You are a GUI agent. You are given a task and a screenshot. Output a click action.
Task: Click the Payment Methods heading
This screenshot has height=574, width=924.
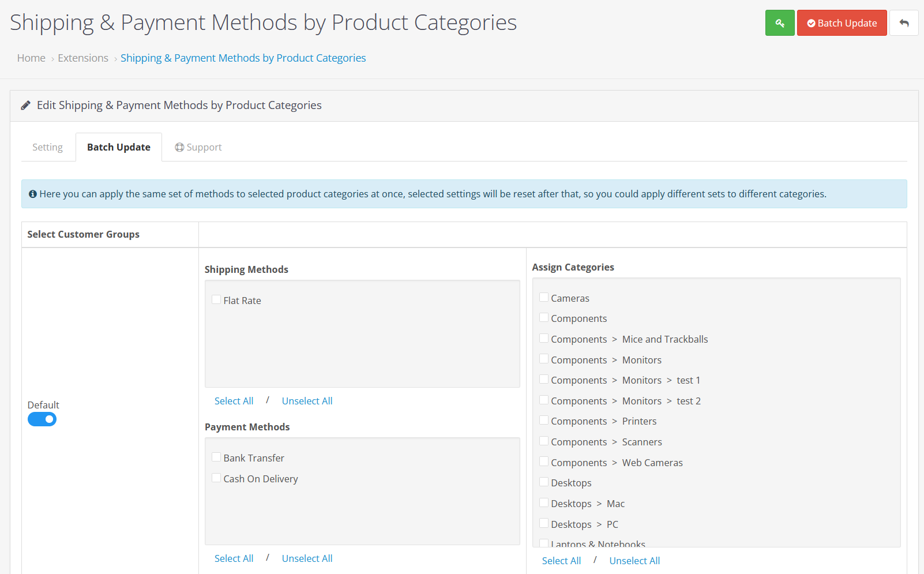tap(247, 427)
